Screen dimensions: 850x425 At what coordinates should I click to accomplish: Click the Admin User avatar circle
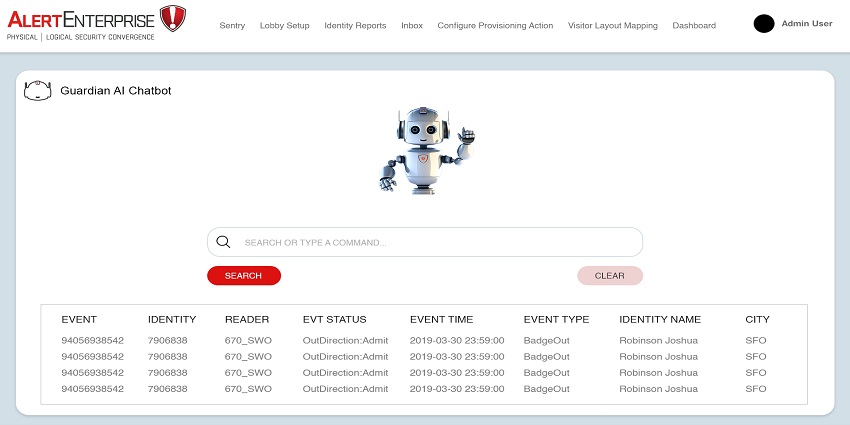[764, 24]
